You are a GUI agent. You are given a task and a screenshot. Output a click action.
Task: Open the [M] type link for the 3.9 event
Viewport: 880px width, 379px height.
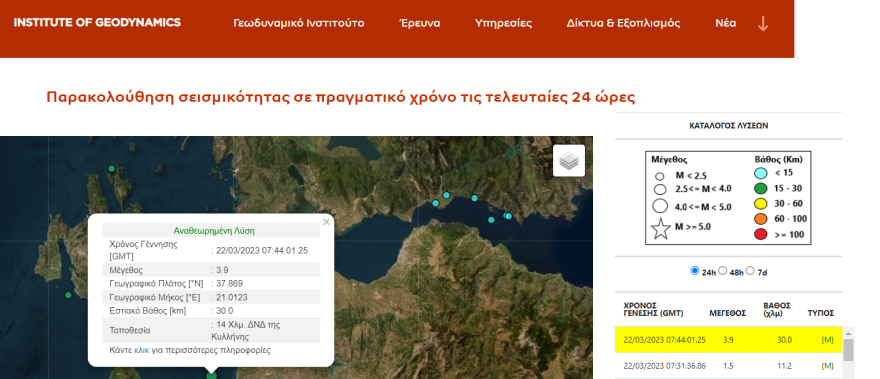tap(827, 340)
